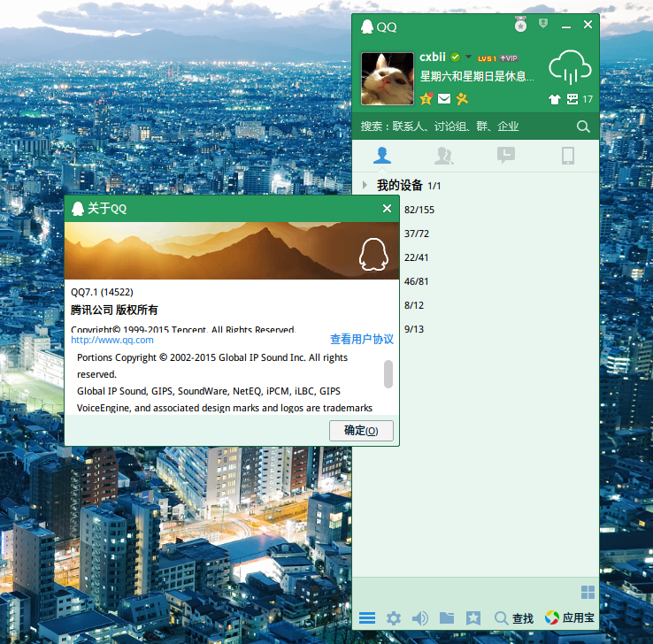The height and width of the screenshot is (644, 653).
Task: Open the file assistant folder icon
Action: coord(447,618)
